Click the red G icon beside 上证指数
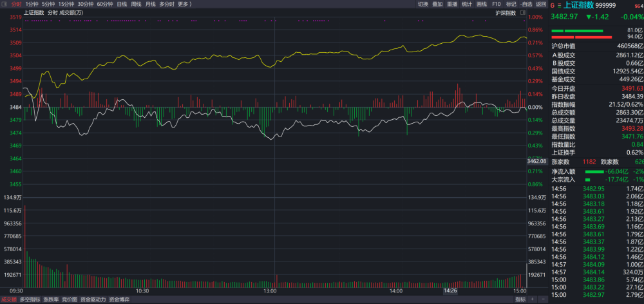Image resolution: width=644 pixels, height=304 pixels. coord(553,5)
